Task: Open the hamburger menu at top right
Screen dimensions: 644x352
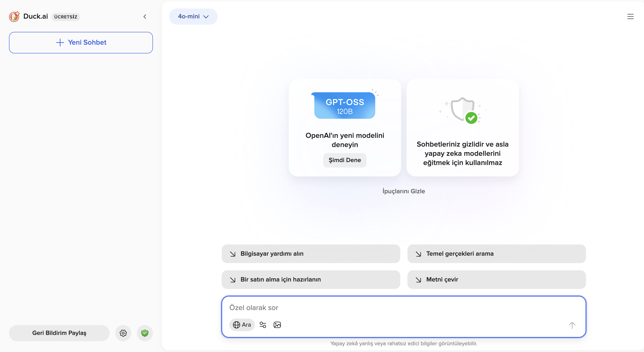Action: (x=630, y=16)
